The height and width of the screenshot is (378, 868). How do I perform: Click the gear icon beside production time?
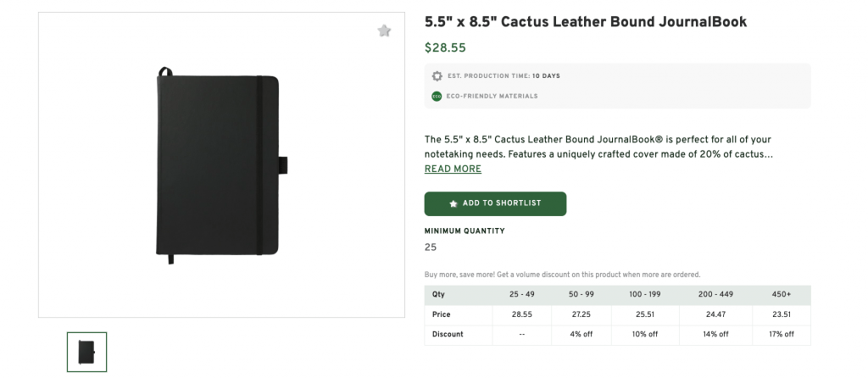(x=437, y=76)
